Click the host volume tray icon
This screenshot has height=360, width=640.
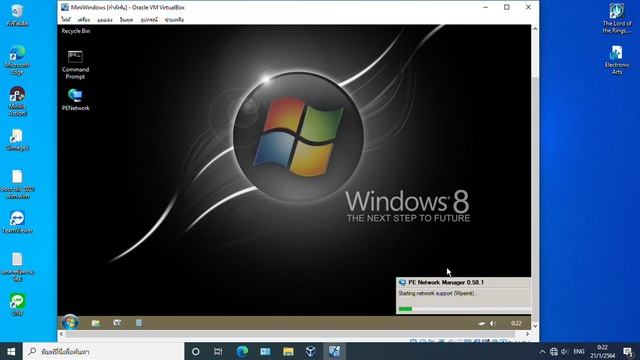click(565, 351)
